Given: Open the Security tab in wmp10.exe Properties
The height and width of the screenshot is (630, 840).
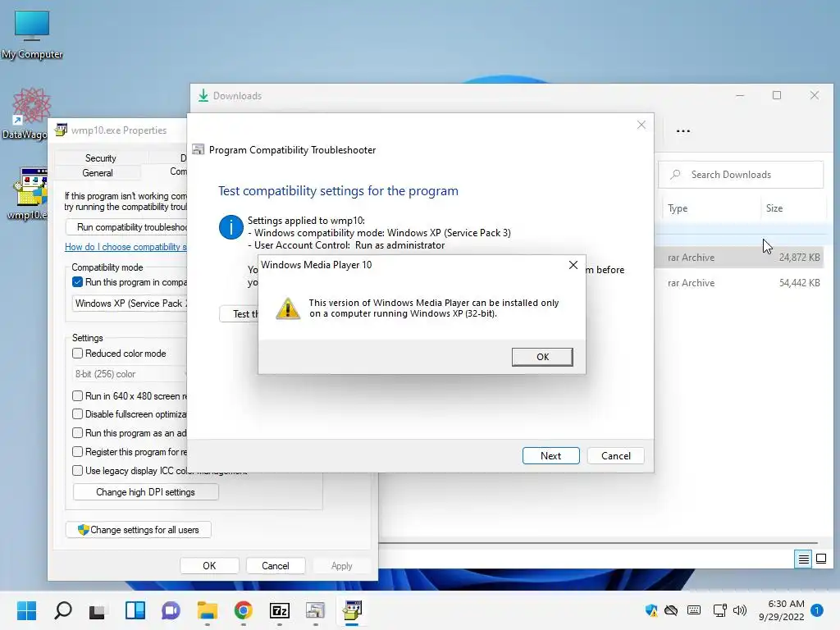Looking at the screenshot, I should click(100, 158).
